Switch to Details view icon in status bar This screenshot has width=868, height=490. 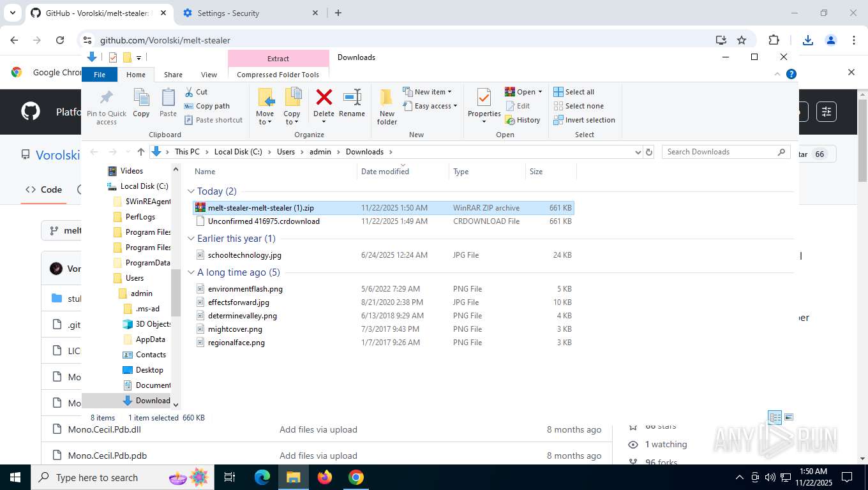(x=775, y=418)
